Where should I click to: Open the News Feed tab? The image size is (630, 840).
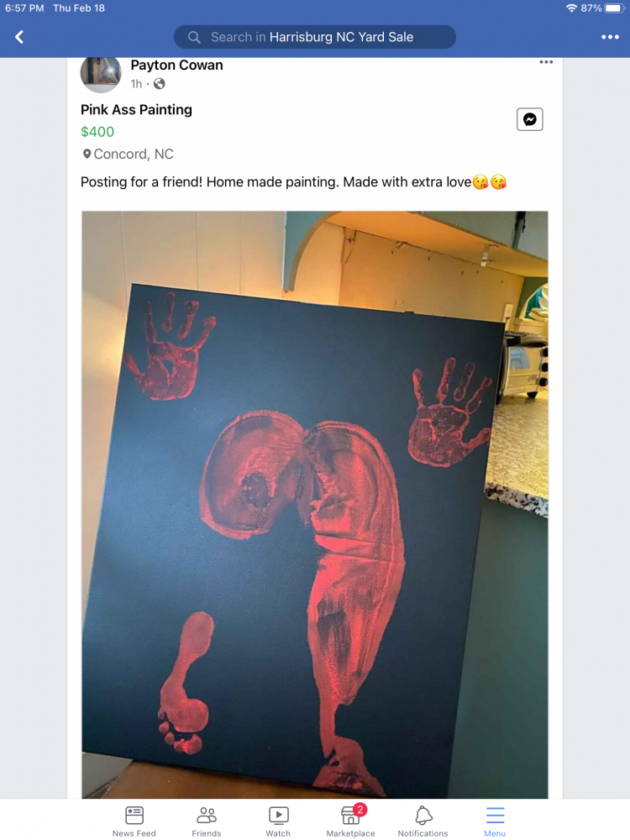pos(134,821)
